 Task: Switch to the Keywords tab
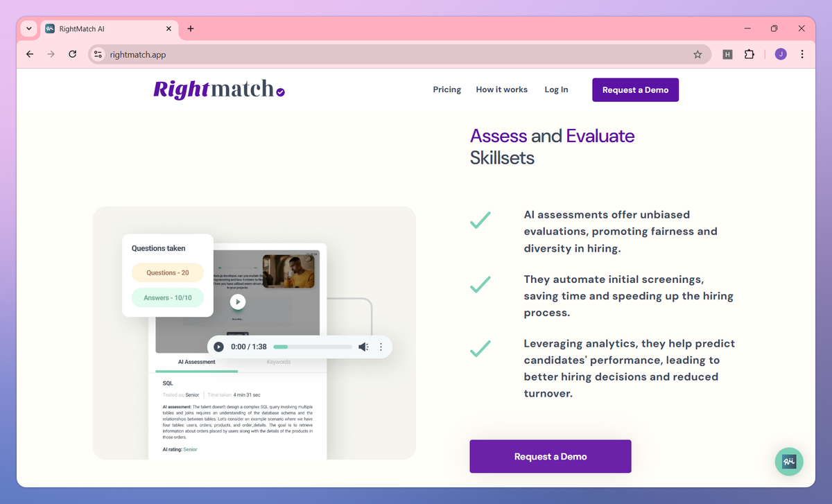278,361
